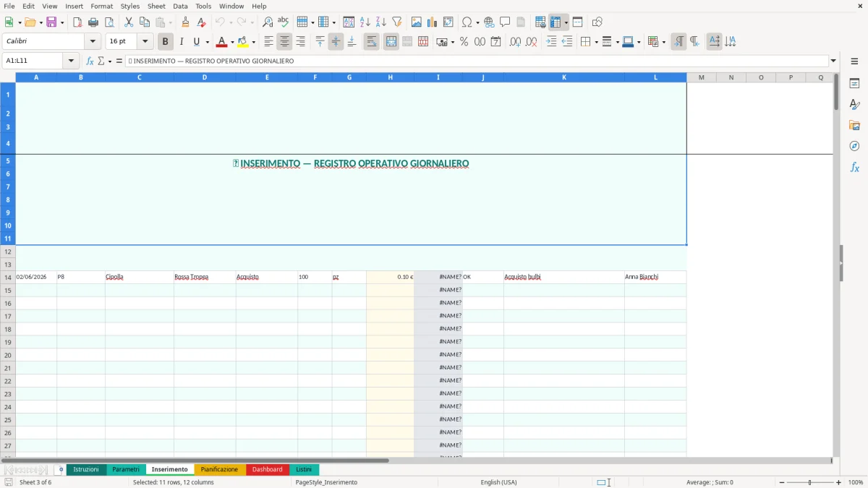Click the Copy icon
This screenshot has height=488, width=868.
pyautogui.click(x=145, y=22)
